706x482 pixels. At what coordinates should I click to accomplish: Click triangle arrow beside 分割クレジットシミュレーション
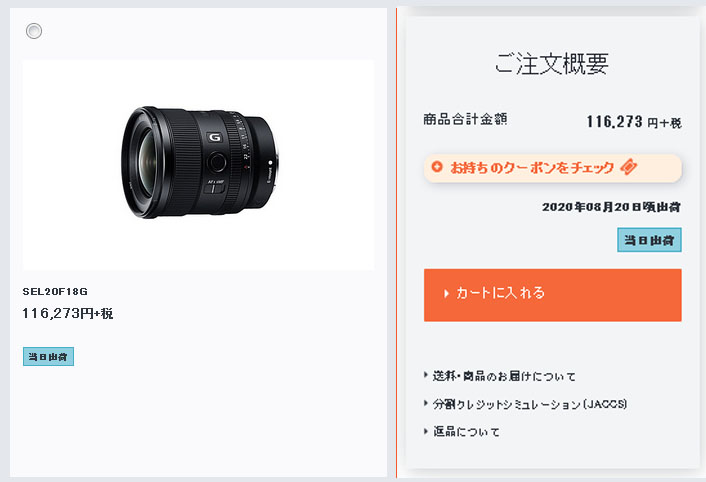(425, 403)
